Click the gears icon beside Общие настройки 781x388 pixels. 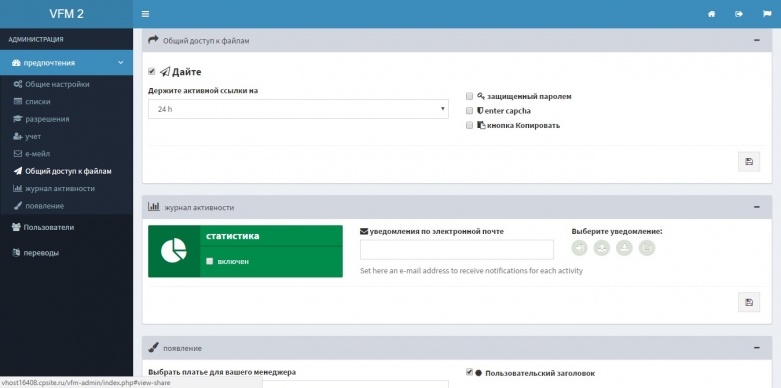pyautogui.click(x=17, y=84)
